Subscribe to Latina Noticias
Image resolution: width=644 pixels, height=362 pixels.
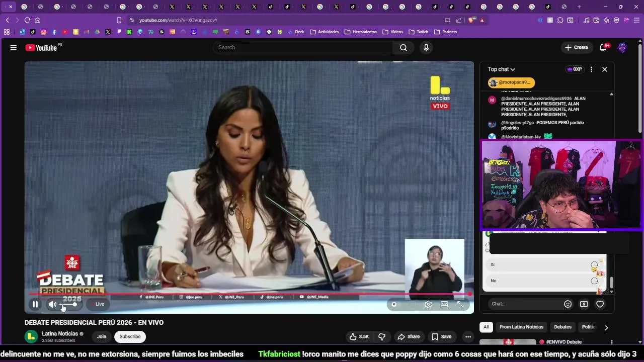[130, 337]
